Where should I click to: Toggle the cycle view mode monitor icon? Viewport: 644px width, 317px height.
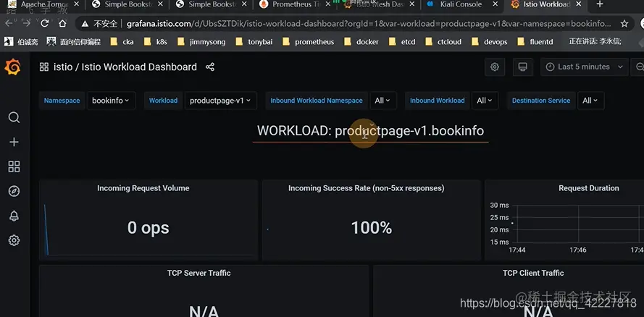522,67
